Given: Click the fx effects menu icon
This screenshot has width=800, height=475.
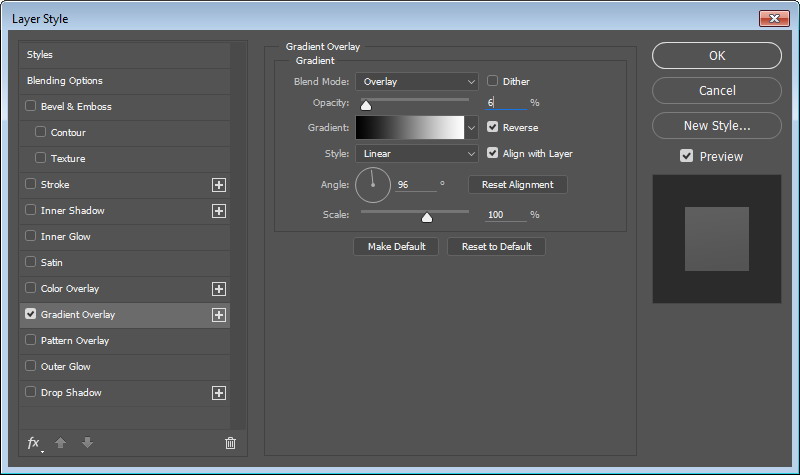Looking at the screenshot, I should (x=33, y=443).
